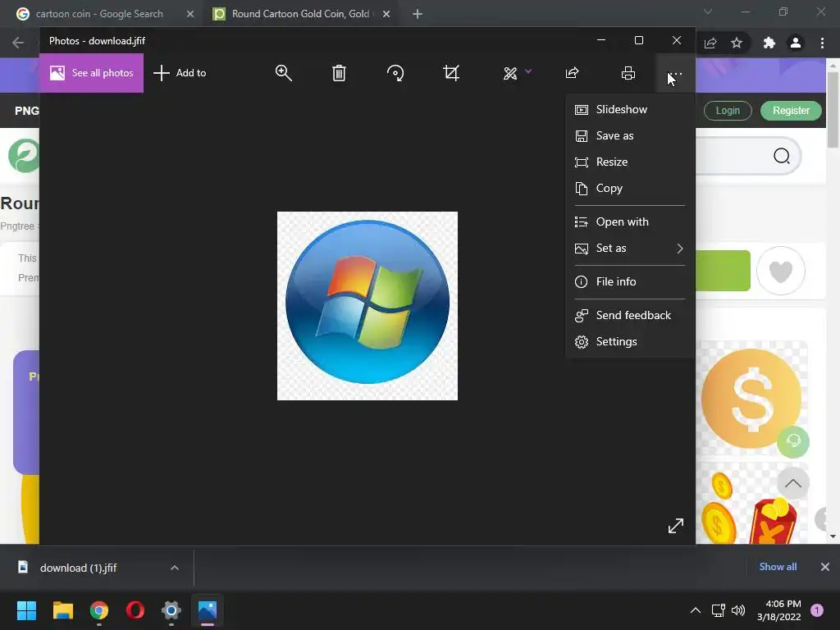Toggle the See more three-dots menu
The height and width of the screenshot is (630, 840).
pyautogui.click(x=675, y=74)
